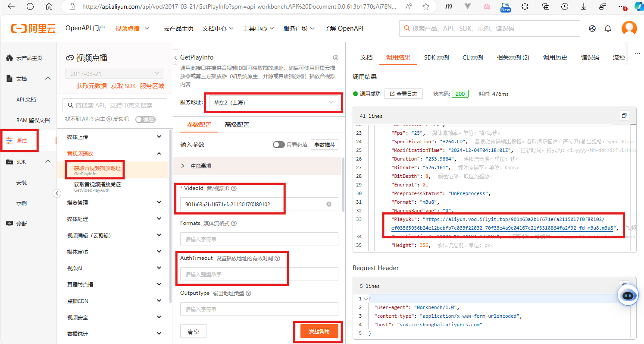Copy the result code with copy icon

pos(624,115)
